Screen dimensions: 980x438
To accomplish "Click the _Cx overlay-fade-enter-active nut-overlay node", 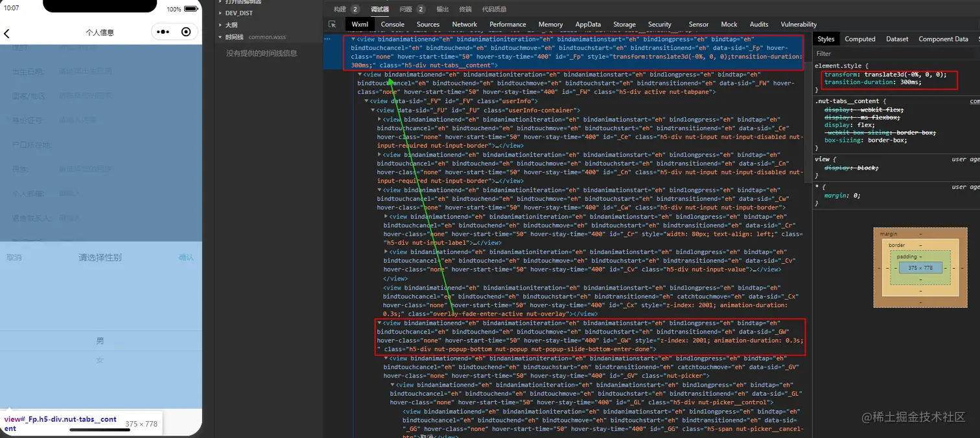I will click(x=587, y=301).
